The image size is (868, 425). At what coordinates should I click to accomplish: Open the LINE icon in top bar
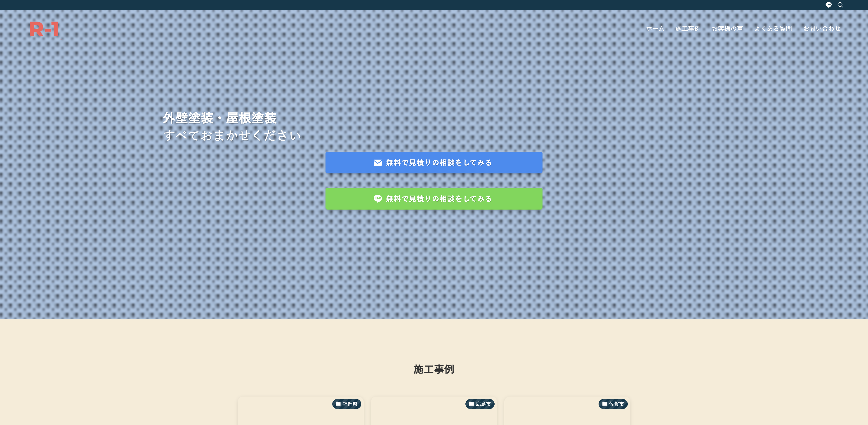click(829, 5)
